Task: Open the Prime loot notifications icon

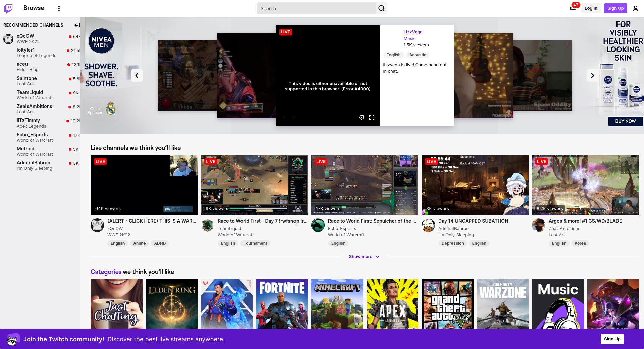Action: tap(573, 8)
